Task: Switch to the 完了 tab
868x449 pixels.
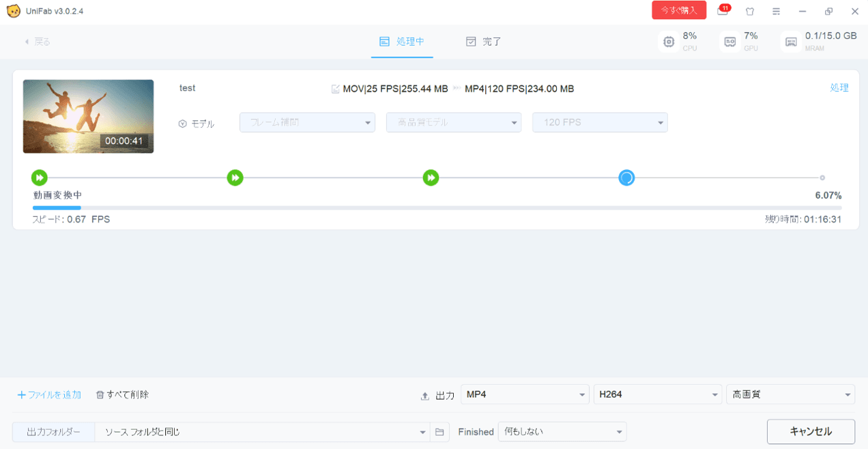Action: 484,42
